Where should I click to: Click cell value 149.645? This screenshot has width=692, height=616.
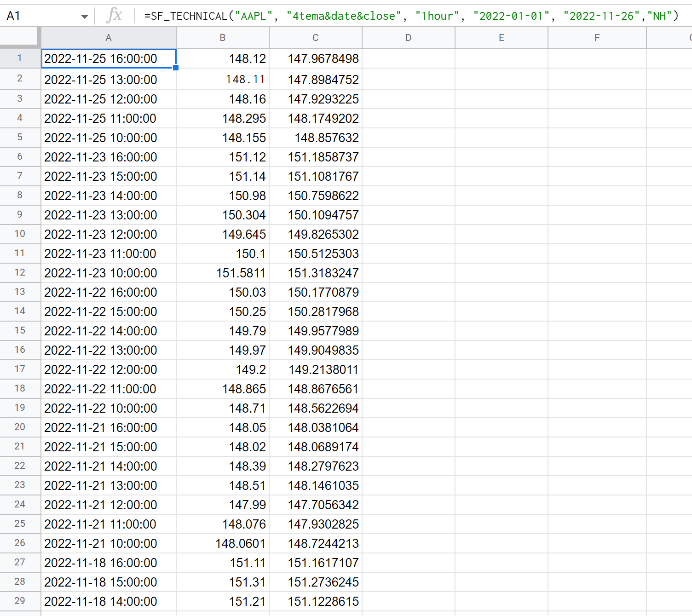[223, 234]
